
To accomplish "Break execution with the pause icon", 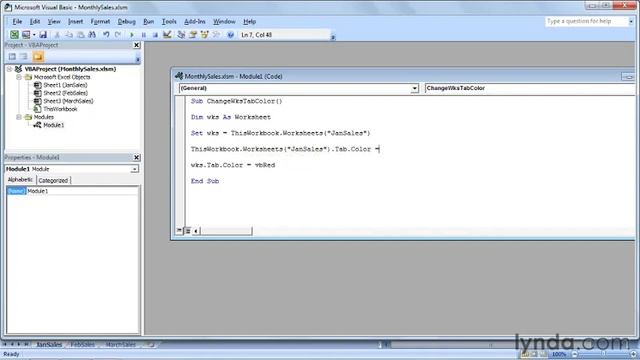I will [144, 35].
